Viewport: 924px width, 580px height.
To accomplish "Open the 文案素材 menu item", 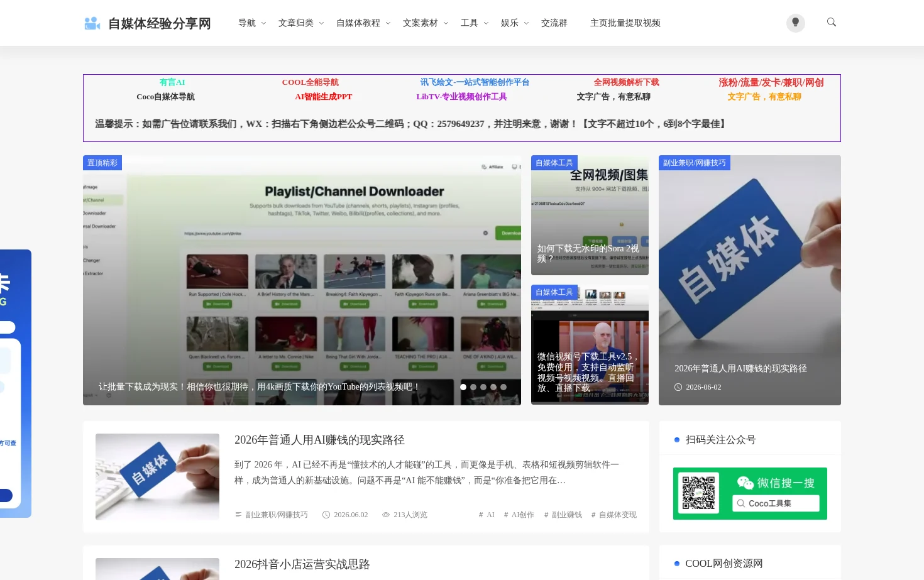I will pos(421,23).
